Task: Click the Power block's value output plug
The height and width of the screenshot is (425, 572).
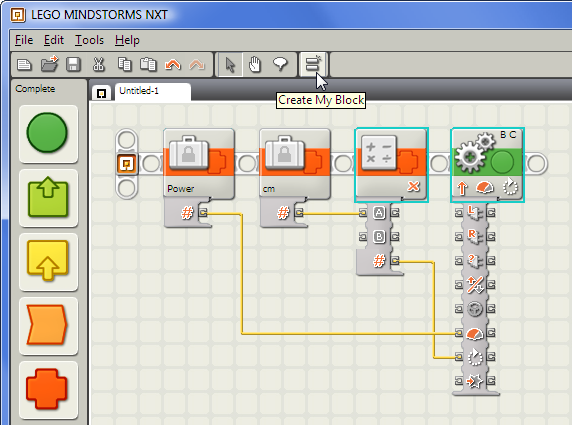Action: [203, 212]
